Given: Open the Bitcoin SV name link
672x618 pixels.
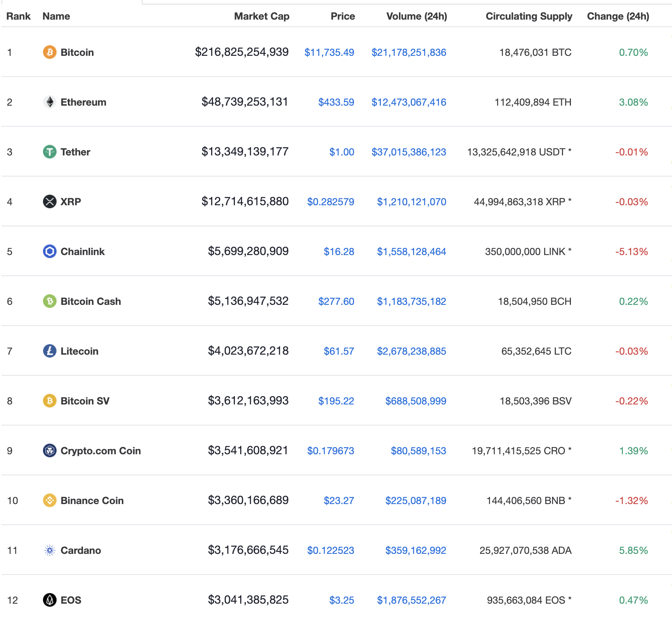Looking at the screenshot, I should point(85,401).
